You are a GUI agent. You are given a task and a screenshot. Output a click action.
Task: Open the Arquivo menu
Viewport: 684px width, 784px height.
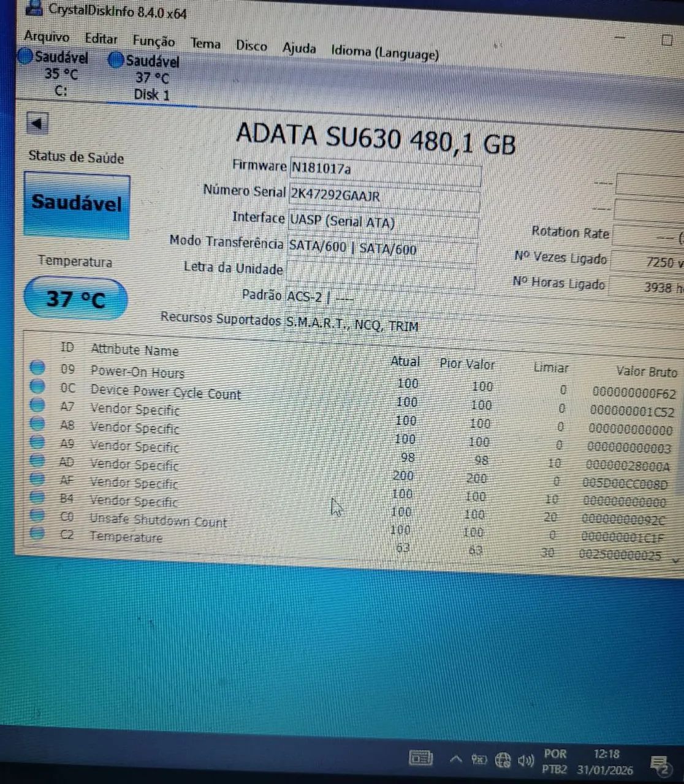46,37
